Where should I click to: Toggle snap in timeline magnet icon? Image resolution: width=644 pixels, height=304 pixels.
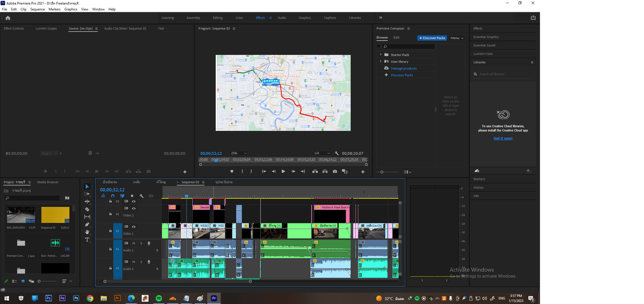[113, 196]
